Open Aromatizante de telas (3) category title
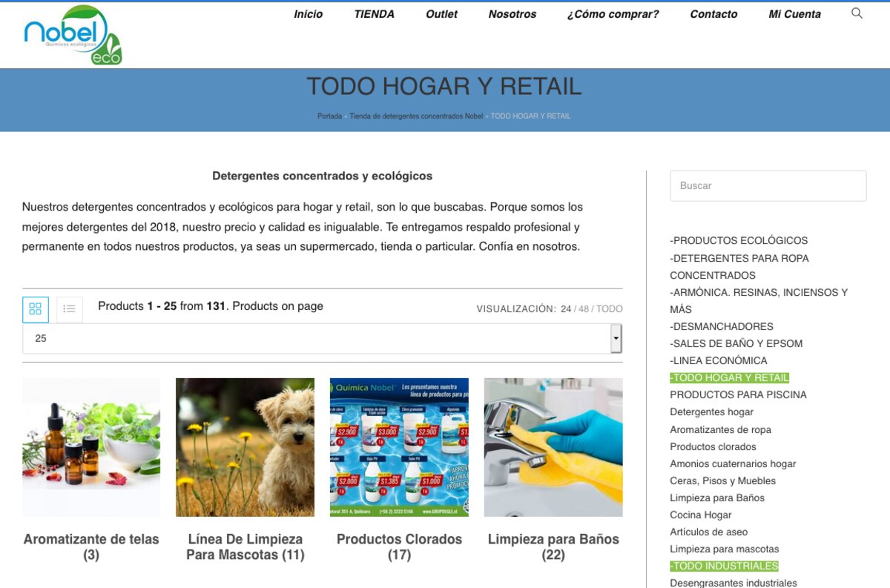This screenshot has height=588, width=890. (x=91, y=547)
